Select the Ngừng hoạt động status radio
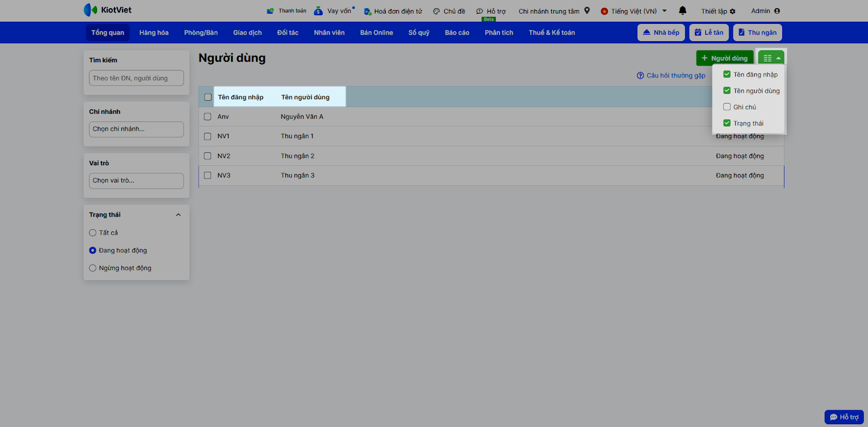This screenshot has height=427, width=868. 93,268
